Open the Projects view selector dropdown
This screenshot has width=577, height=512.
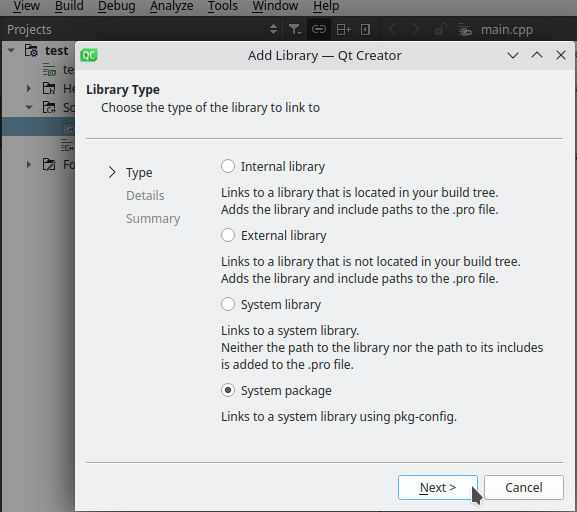[273, 29]
